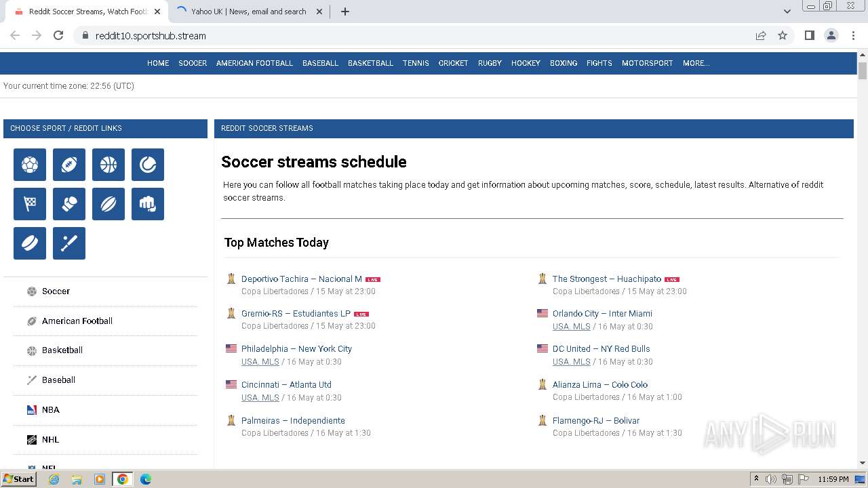
Task: Select RUGBY in the navigation bar
Action: point(490,63)
